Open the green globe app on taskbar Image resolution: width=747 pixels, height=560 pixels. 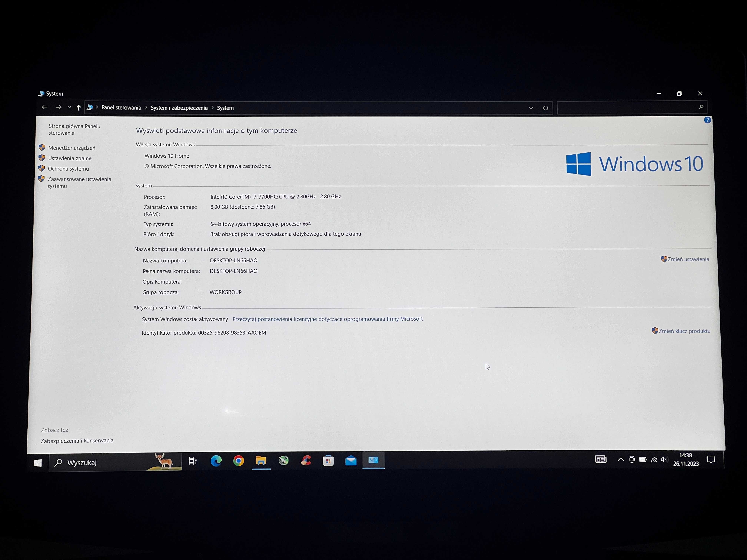coord(283,460)
